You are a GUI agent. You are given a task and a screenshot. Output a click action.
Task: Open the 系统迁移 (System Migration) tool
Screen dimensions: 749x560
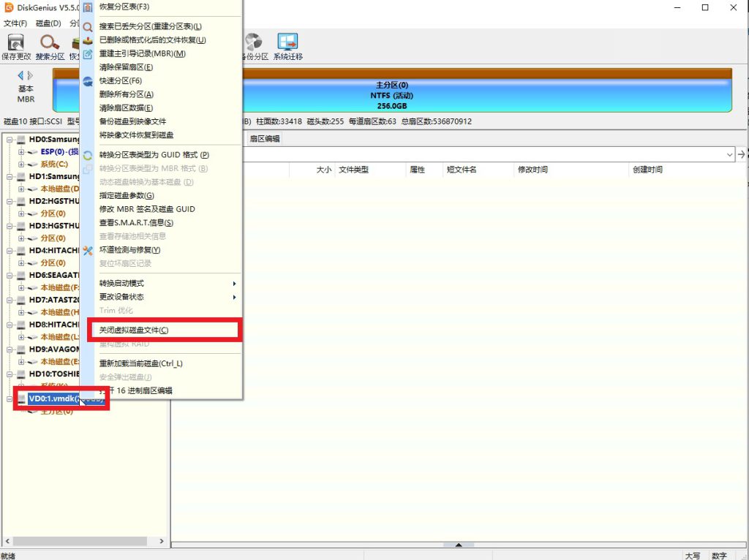tap(287, 44)
